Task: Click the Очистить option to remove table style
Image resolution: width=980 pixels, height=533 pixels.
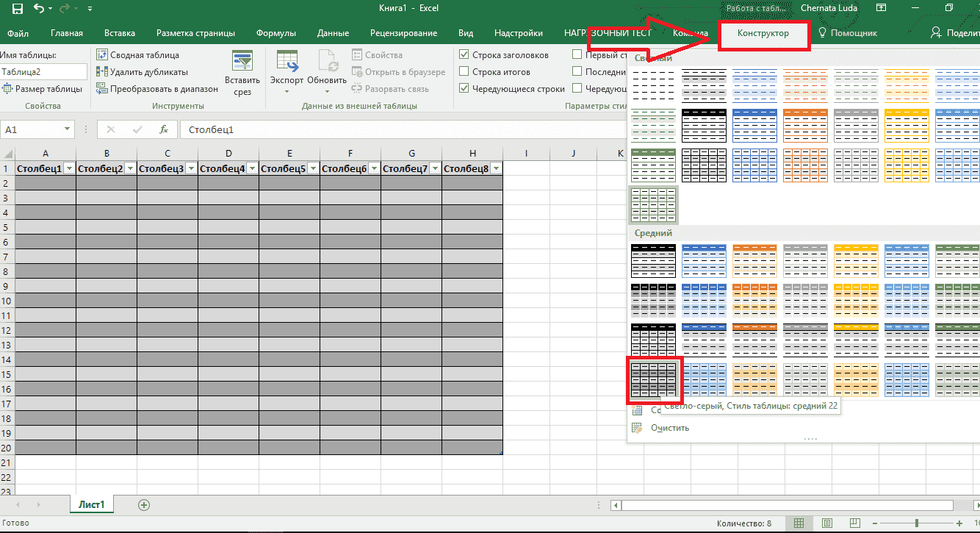Action: (x=671, y=427)
